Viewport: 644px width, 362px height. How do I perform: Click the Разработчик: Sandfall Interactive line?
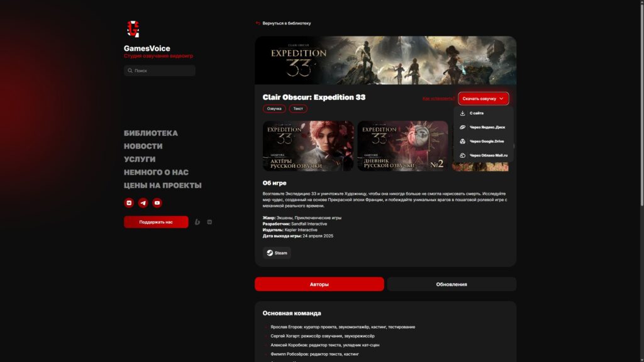coord(295,224)
